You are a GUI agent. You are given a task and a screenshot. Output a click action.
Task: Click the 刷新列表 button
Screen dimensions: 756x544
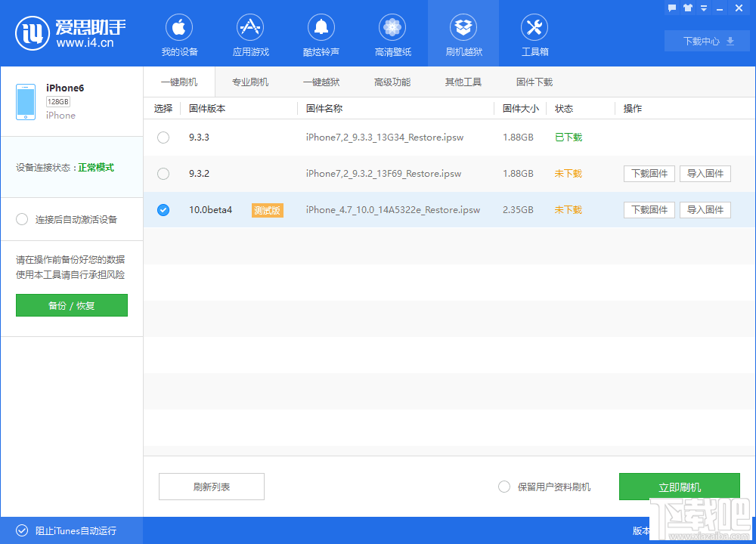pyautogui.click(x=212, y=487)
